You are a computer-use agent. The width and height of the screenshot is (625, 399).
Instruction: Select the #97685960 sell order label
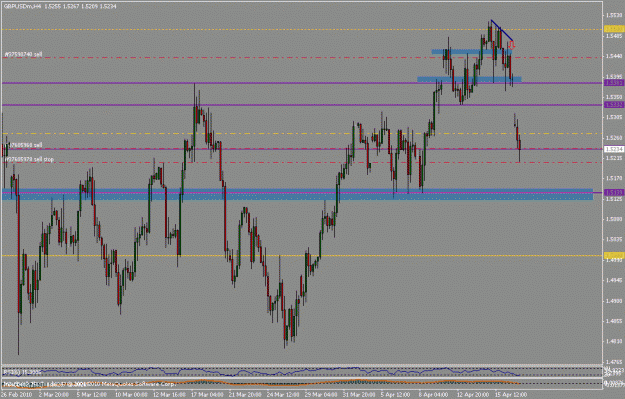click(23, 145)
